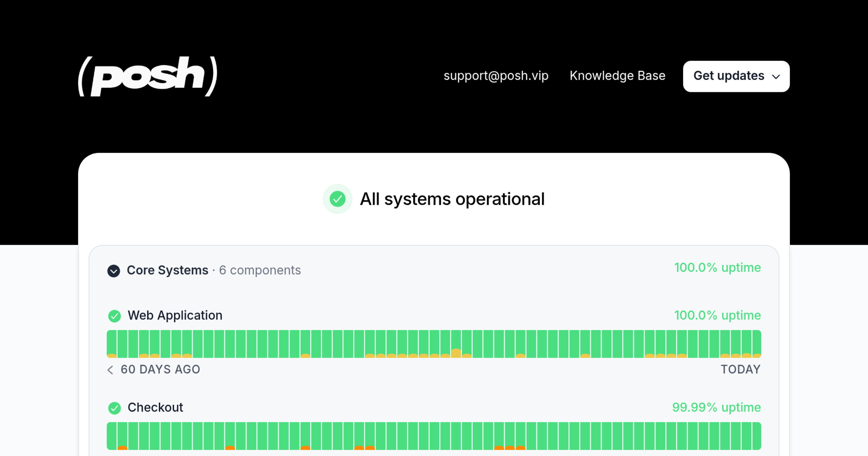The width and height of the screenshot is (868, 456).
Task: Click the Checkout component name
Action: [156, 408]
